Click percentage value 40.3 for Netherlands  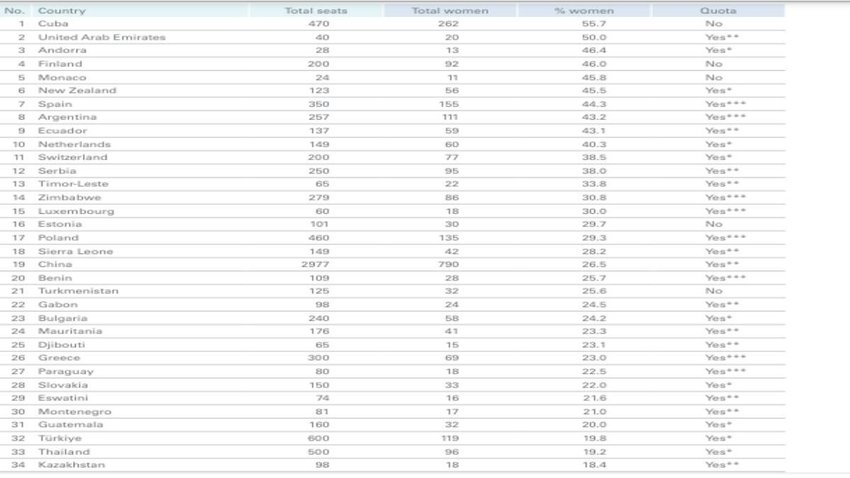click(594, 144)
